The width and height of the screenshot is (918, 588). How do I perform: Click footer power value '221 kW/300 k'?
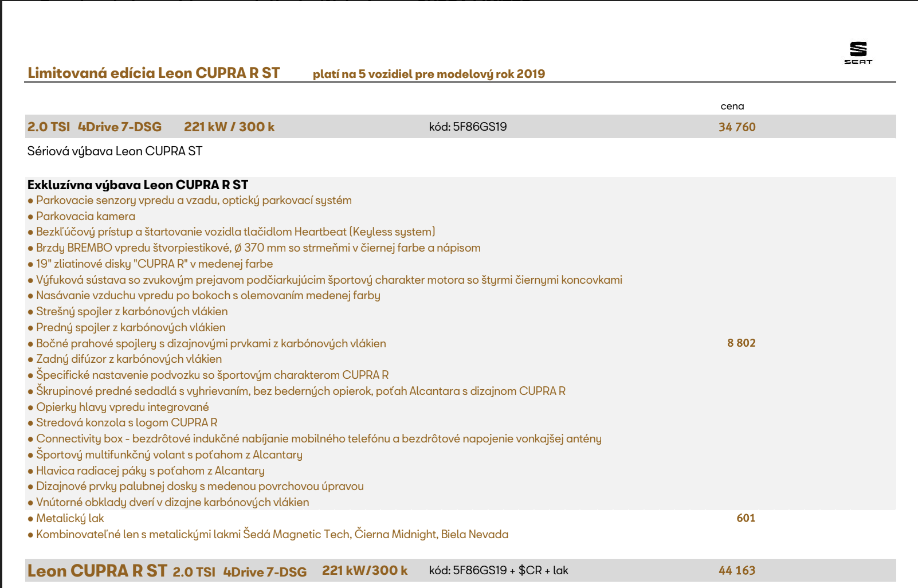365,571
